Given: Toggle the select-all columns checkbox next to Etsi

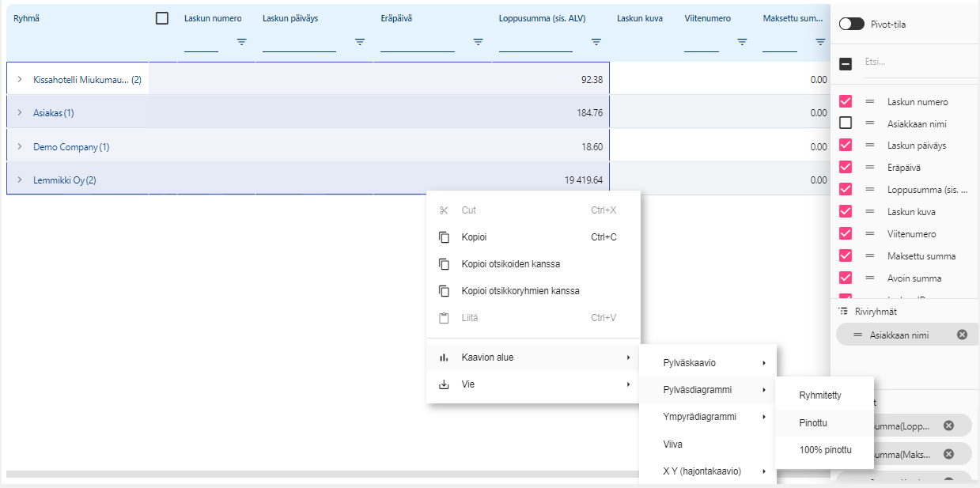Looking at the screenshot, I should [846, 64].
